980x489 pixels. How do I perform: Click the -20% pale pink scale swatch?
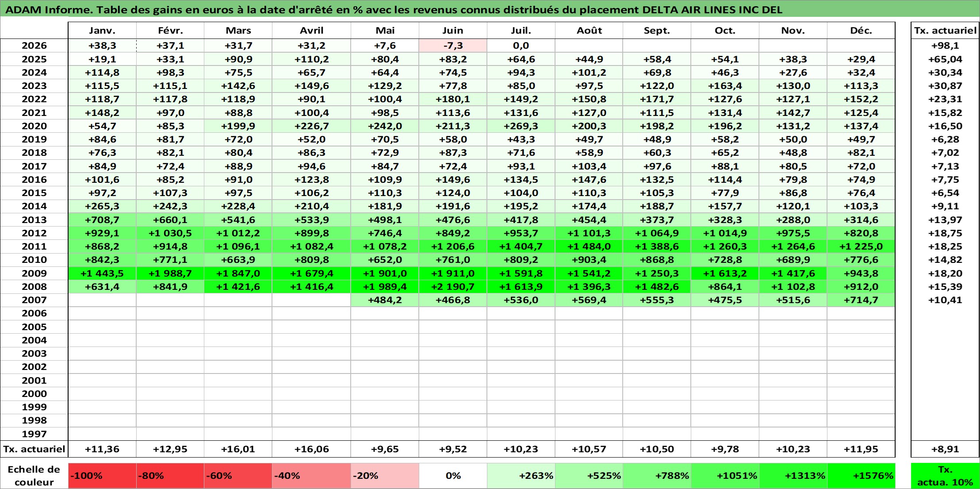click(385, 476)
